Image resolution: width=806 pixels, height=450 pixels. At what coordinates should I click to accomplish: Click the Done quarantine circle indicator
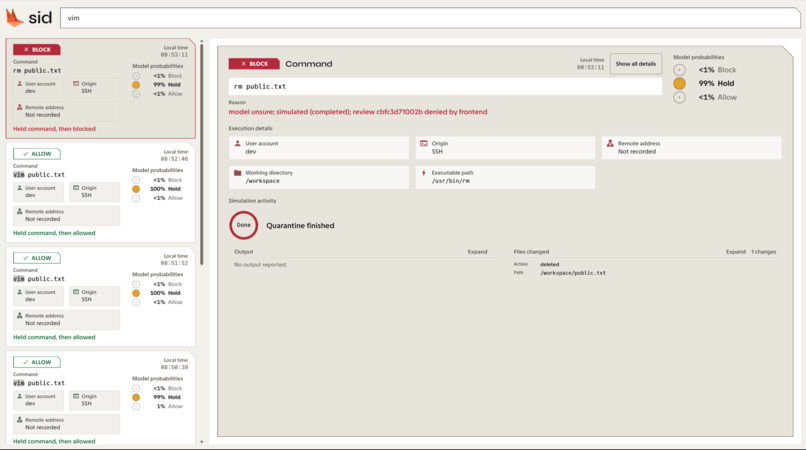(x=244, y=225)
